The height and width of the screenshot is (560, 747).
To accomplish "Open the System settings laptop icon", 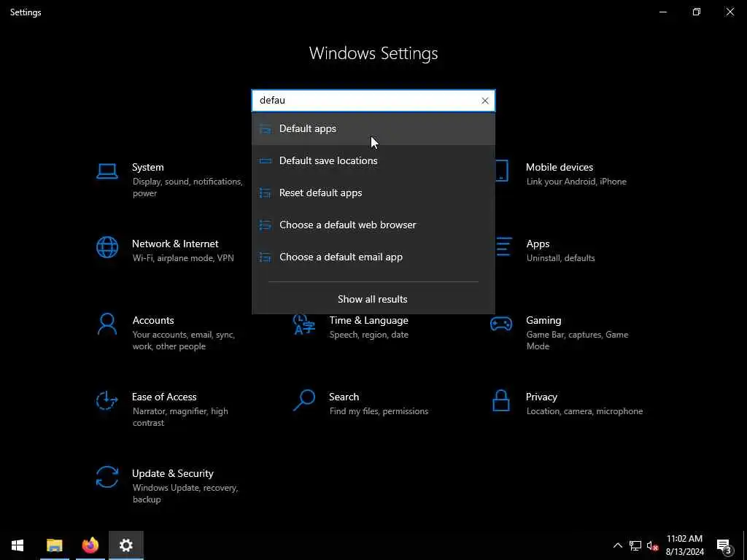I will coord(107,171).
